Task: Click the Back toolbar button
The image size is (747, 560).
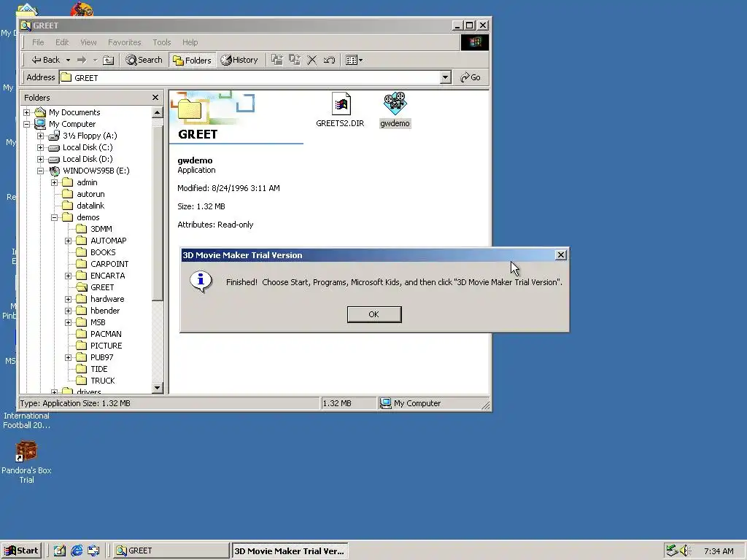Action: pyautogui.click(x=46, y=60)
